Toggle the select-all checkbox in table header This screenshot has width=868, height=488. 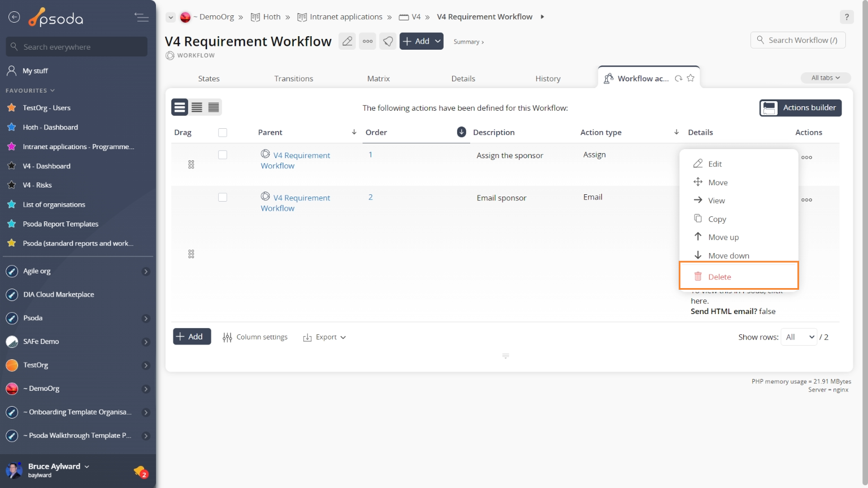(x=223, y=132)
